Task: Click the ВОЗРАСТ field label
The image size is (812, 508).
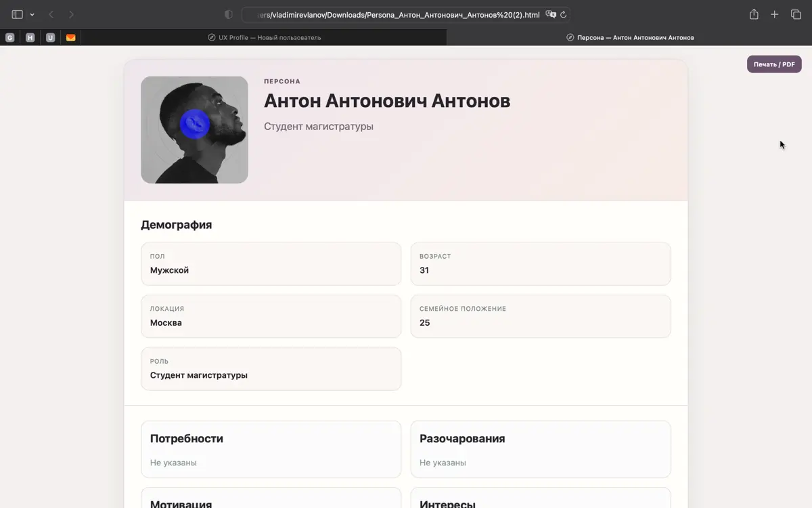Action: click(x=435, y=257)
